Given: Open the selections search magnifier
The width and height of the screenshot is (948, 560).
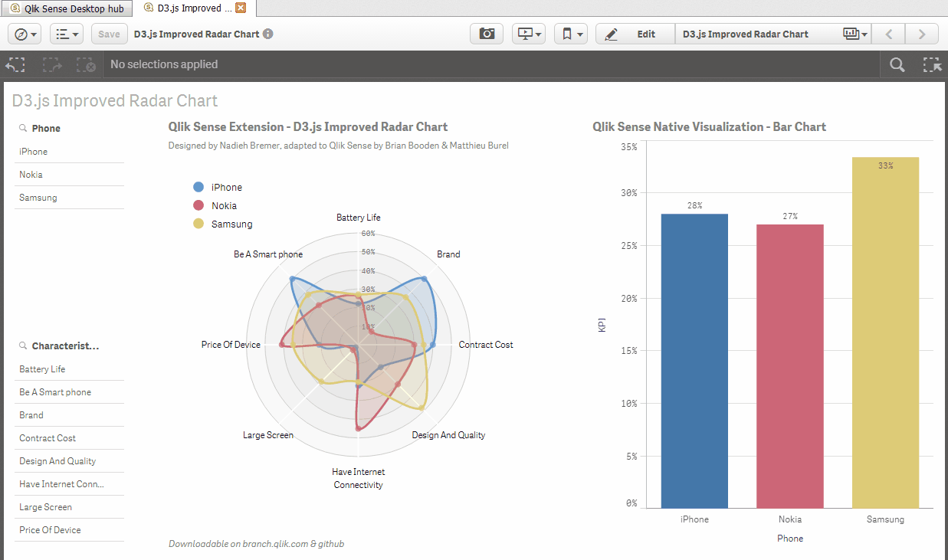Looking at the screenshot, I should 897,65.
